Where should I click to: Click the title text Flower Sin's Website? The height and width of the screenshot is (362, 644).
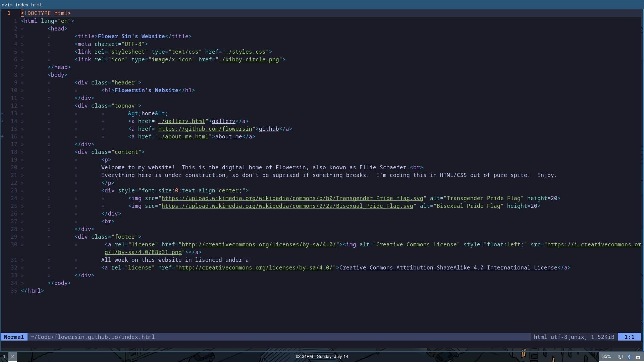tap(131, 36)
